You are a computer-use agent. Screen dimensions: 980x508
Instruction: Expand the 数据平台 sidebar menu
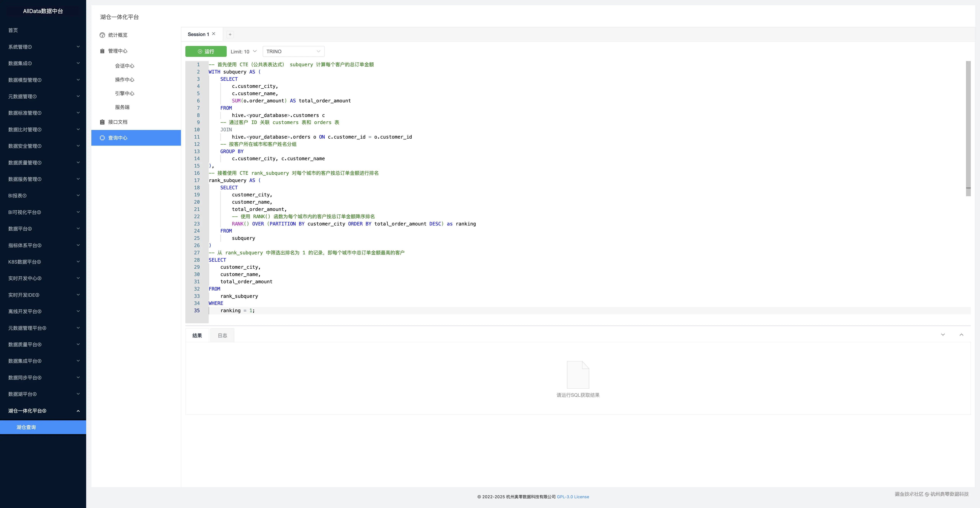click(x=43, y=229)
